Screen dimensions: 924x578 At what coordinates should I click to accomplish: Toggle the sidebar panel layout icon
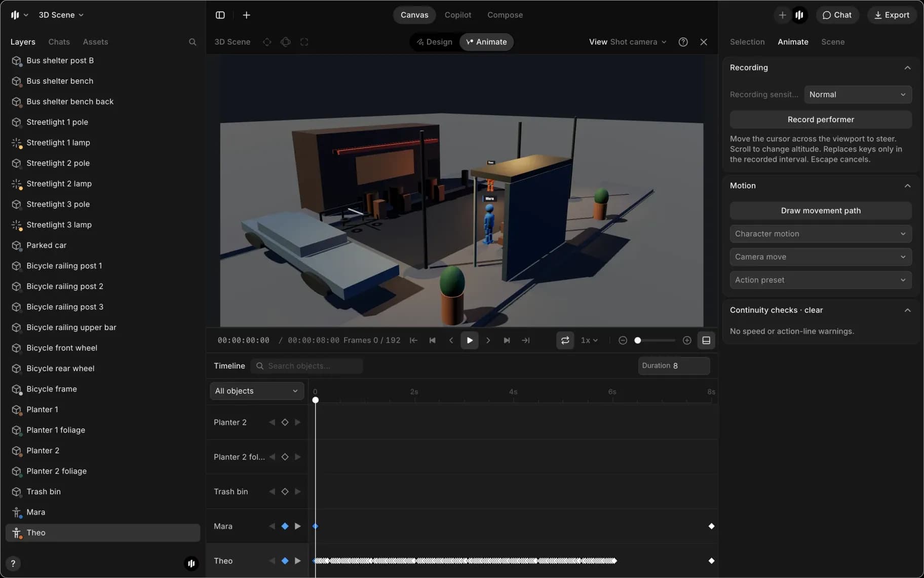coord(220,15)
